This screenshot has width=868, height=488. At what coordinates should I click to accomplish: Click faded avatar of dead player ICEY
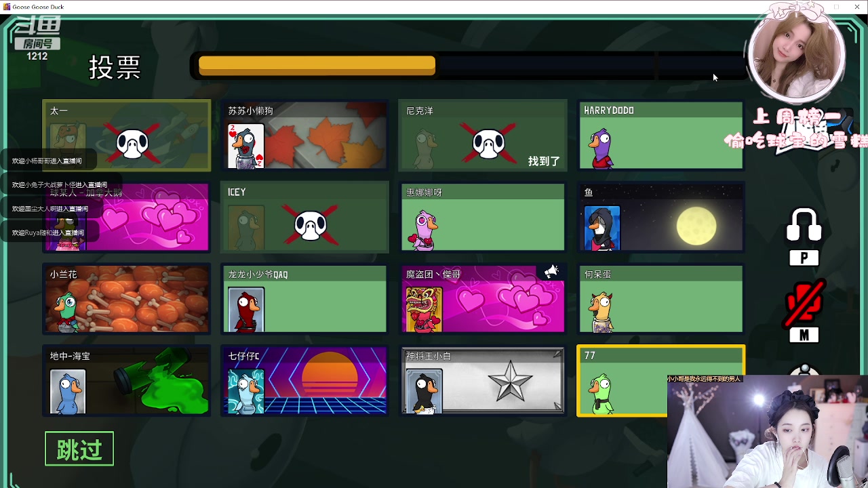pos(246,228)
